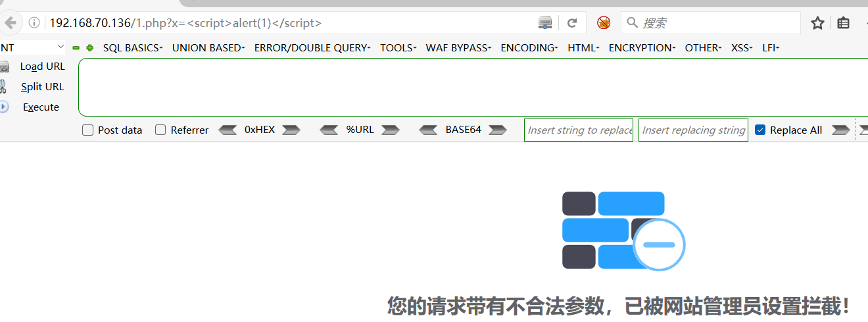Click the BASE64 encode label

coord(464,130)
